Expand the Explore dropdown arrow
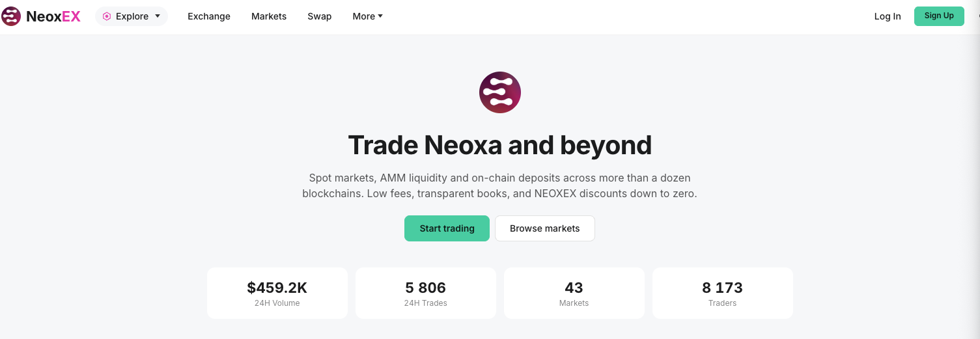 tap(158, 16)
